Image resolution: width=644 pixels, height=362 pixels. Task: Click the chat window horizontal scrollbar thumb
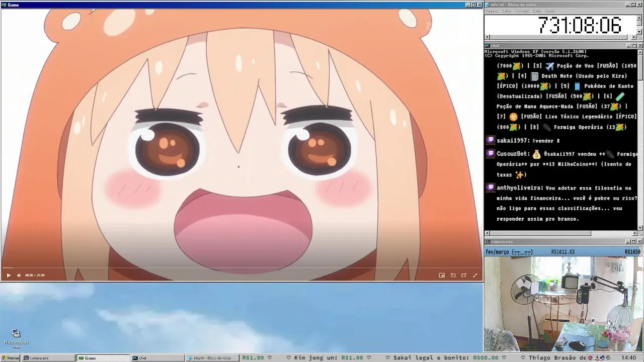pos(540,233)
